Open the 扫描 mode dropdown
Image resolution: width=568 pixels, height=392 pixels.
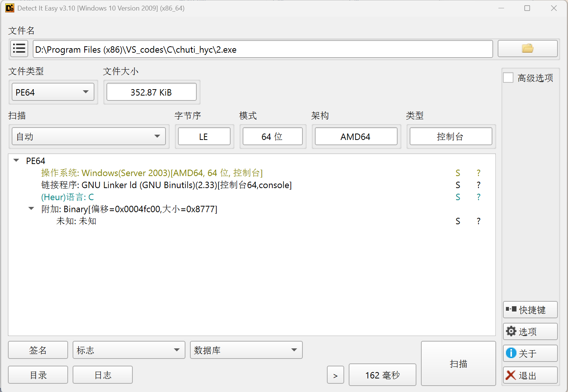tap(89, 136)
